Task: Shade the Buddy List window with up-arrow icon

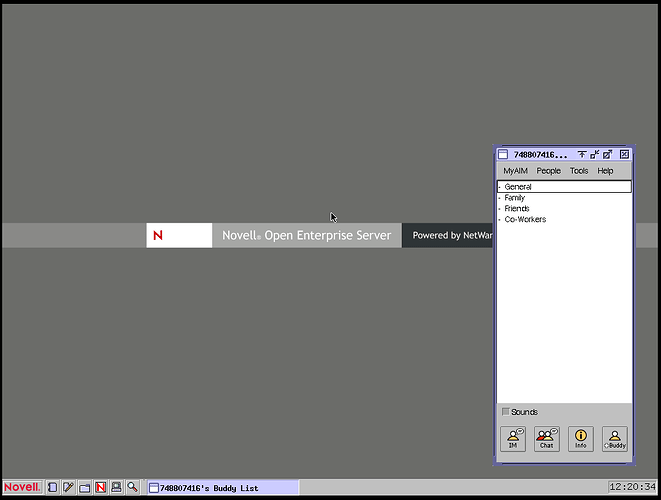Action: coord(582,154)
